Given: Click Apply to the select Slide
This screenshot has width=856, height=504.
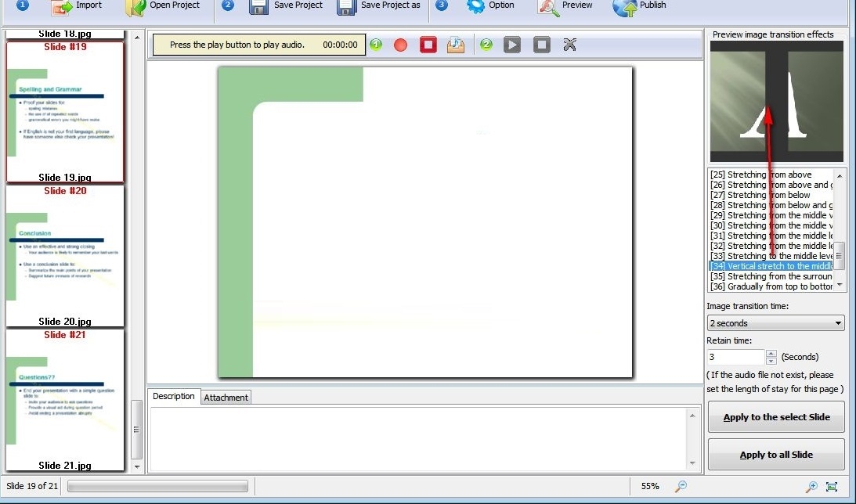Looking at the screenshot, I should pyautogui.click(x=776, y=417).
